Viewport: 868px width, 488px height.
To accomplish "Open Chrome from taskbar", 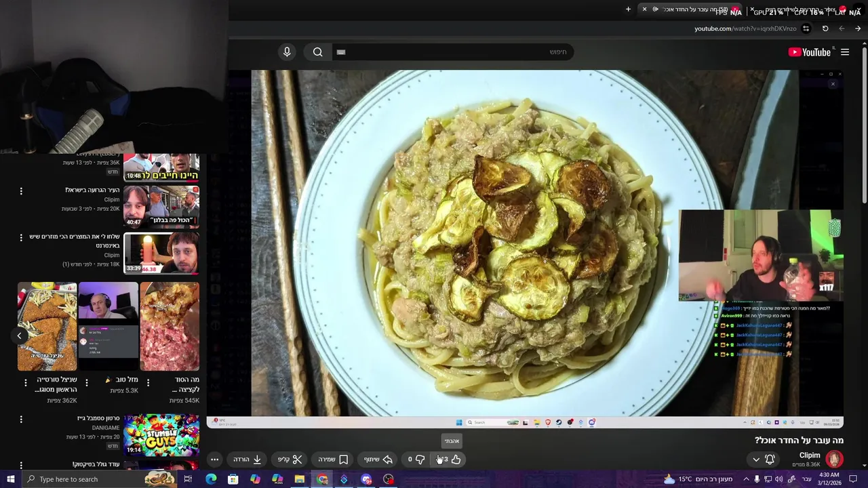I will pos(322,479).
